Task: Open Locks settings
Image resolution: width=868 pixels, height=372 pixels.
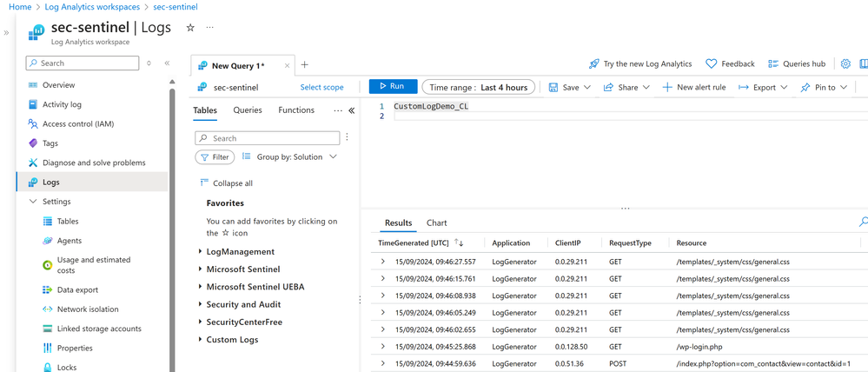Action: click(x=66, y=367)
